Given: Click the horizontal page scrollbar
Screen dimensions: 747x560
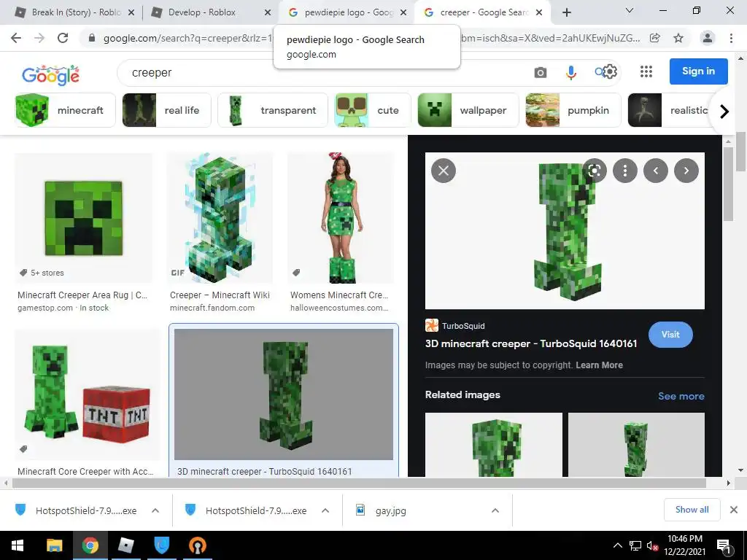Looking at the screenshot, I should [x=359, y=483].
